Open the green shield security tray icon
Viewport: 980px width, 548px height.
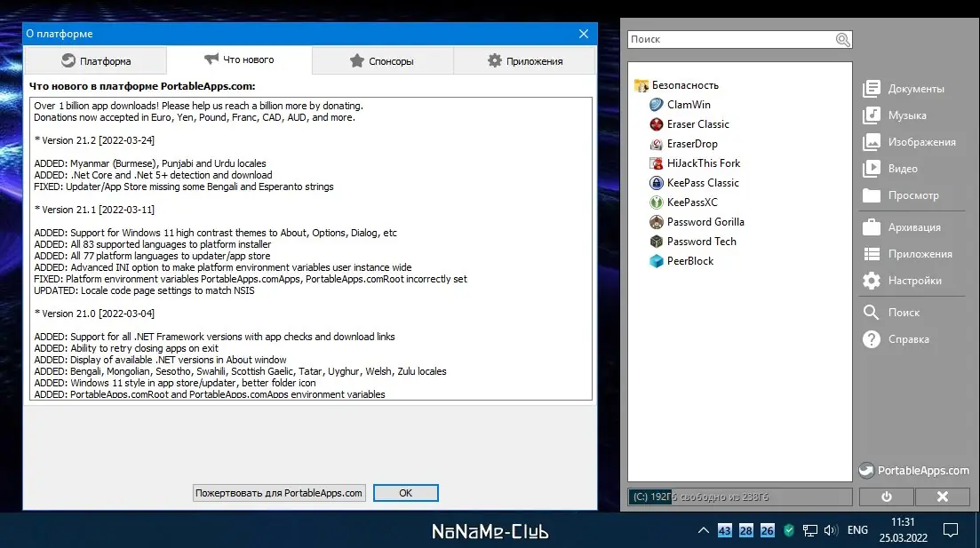pyautogui.click(x=789, y=530)
